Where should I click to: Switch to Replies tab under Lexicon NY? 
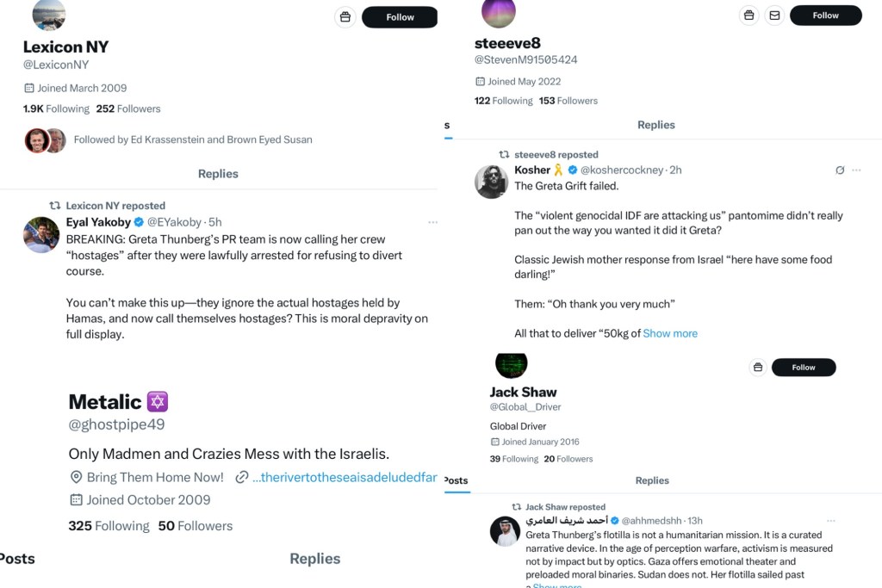(x=218, y=174)
